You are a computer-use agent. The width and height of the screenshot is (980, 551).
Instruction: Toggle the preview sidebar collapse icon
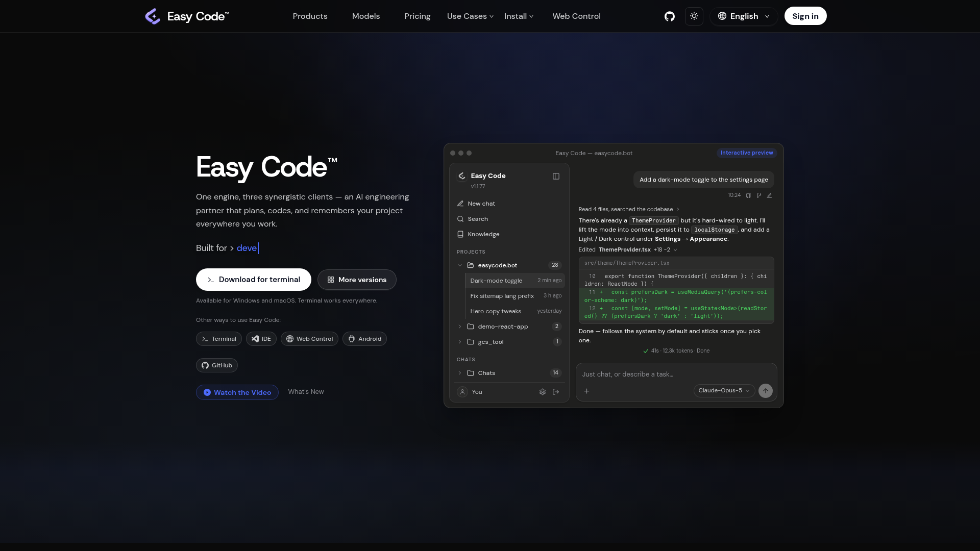tap(556, 177)
